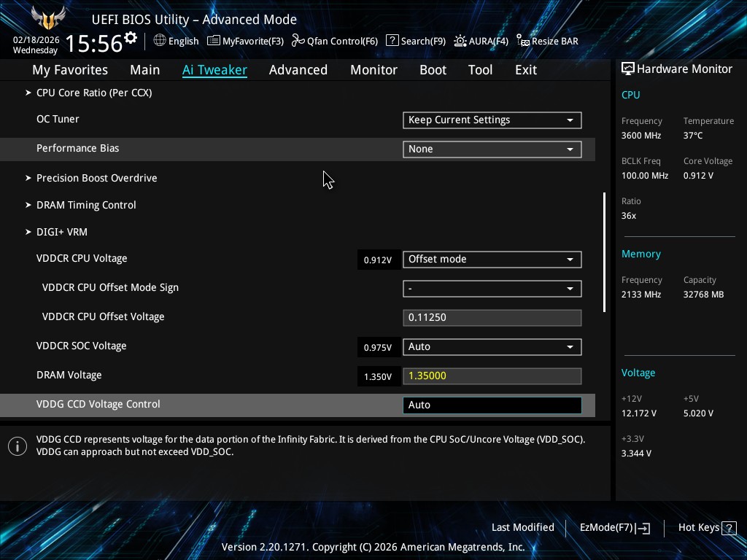Open MyFavorite(F3) list icon

(x=214, y=41)
